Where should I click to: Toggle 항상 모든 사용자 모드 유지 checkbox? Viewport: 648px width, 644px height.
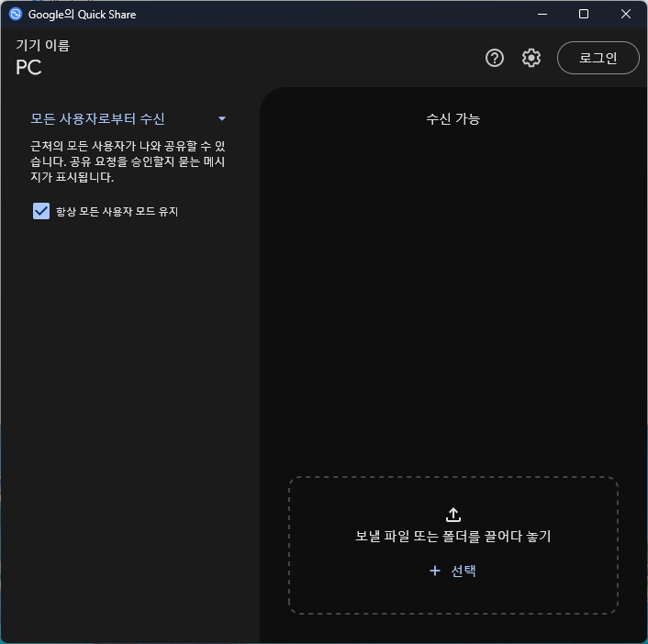[41, 211]
